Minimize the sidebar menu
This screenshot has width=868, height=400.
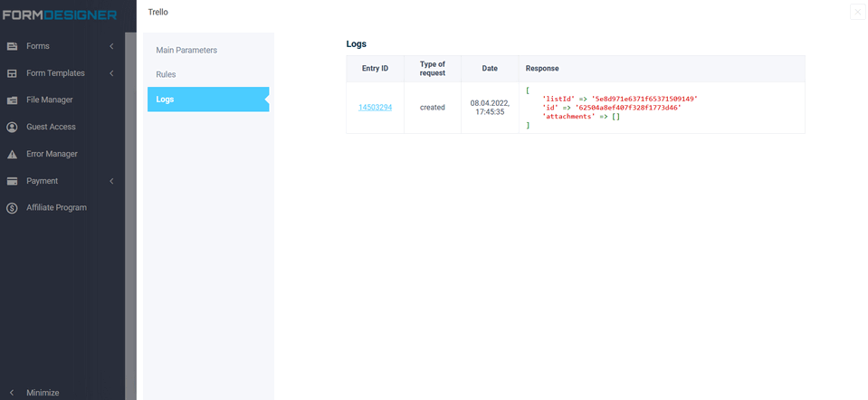pos(42,393)
